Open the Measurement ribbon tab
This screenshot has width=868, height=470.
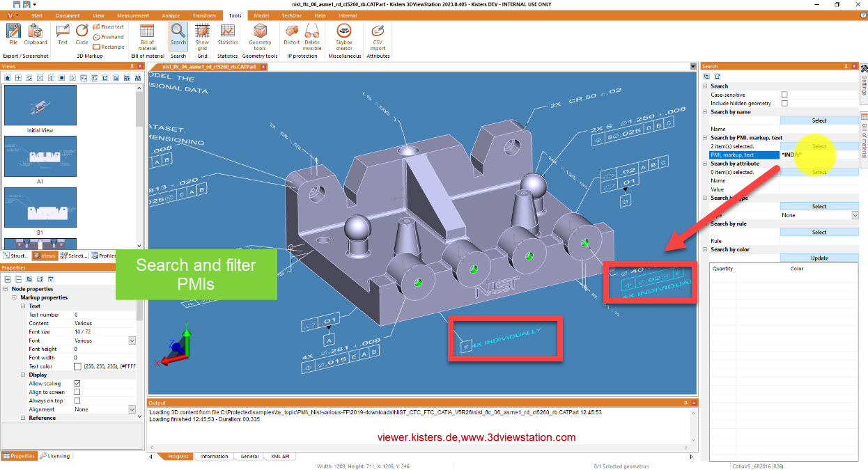tap(132, 15)
